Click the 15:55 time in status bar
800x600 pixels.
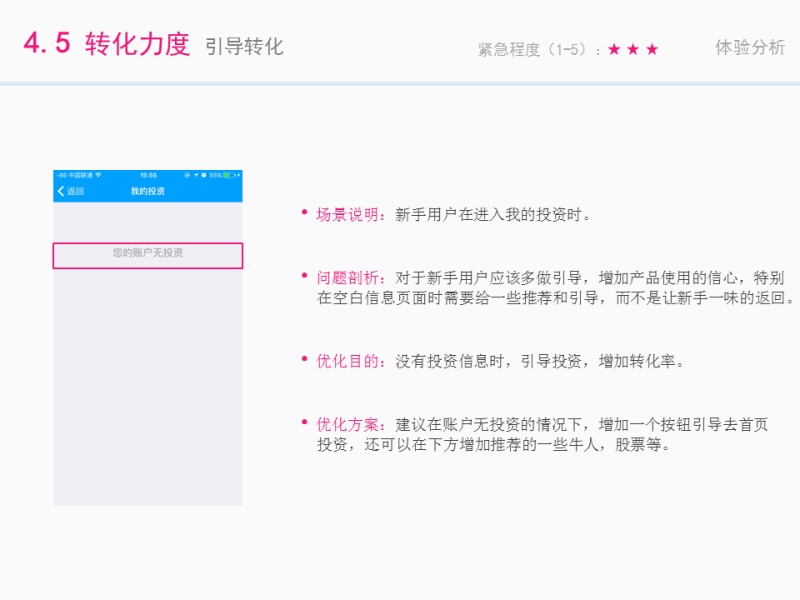(x=148, y=175)
